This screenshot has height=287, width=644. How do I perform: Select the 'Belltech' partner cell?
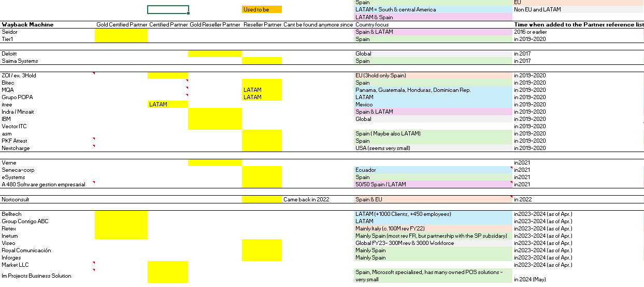(x=48, y=214)
